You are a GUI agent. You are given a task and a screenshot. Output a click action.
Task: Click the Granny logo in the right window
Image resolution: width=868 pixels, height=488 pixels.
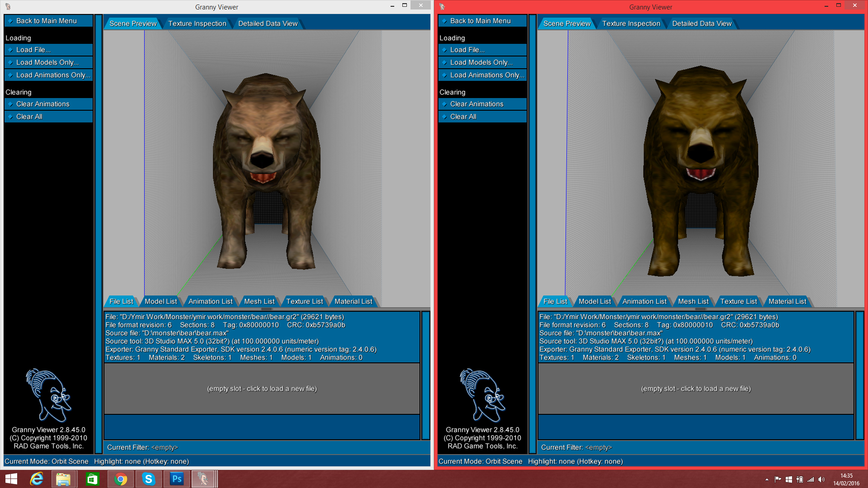pos(482,395)
